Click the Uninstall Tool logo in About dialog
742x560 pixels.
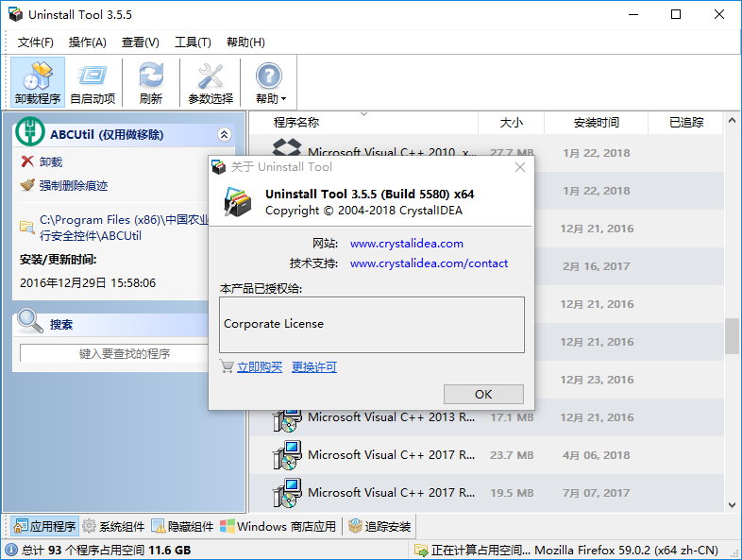(x=238, y=202)
